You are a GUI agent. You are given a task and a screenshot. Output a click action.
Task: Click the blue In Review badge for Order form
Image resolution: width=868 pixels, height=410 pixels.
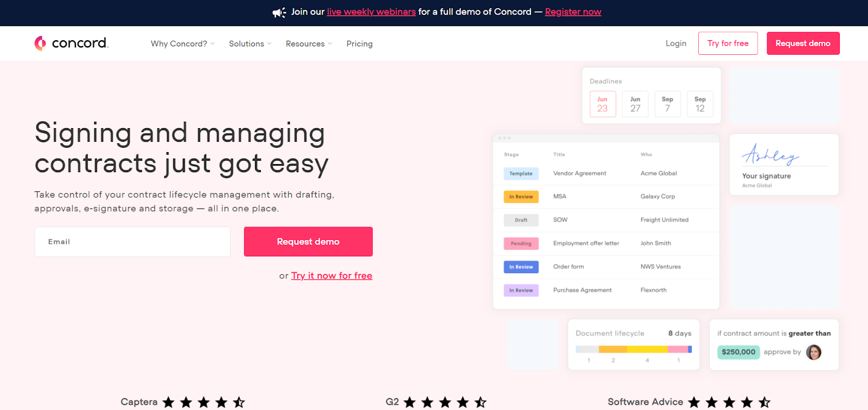tap(521, 267)
